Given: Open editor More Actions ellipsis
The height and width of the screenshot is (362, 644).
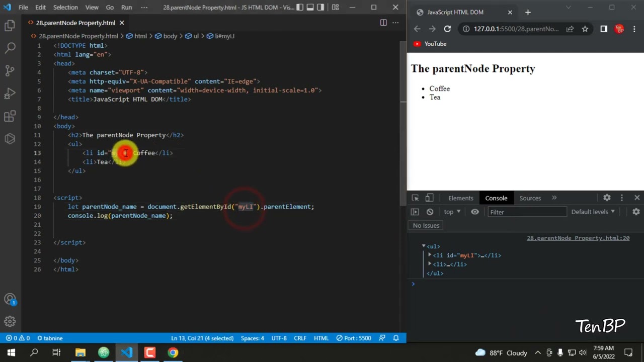Looking at the screenshot, I should click(395, 23).
